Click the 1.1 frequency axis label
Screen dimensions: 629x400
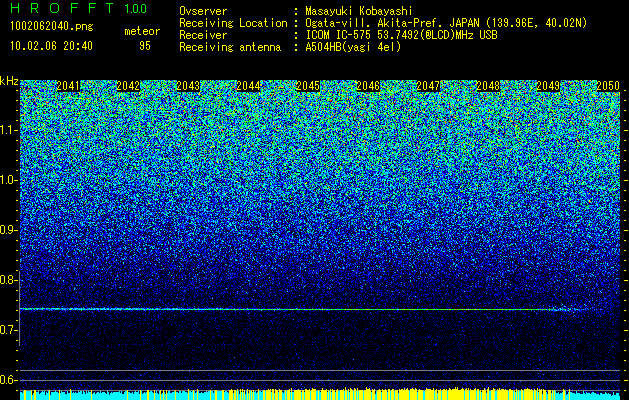pyautogui.click(x=9, y=131)
